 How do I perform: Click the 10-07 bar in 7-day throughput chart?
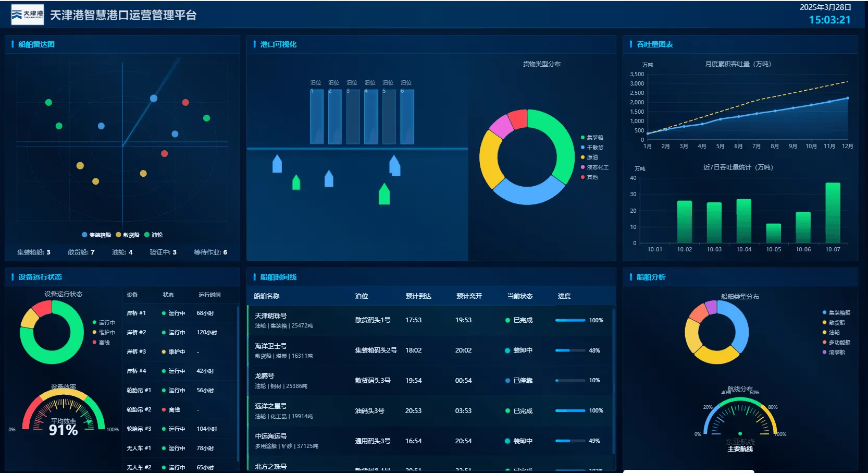[x=833, y=213]
